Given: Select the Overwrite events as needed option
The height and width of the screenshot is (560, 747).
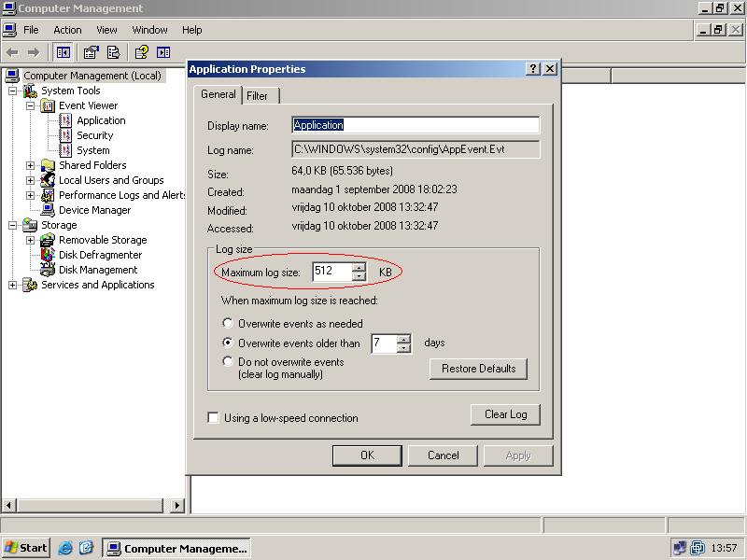Looking at the screenshot, I should pos(227,322).
